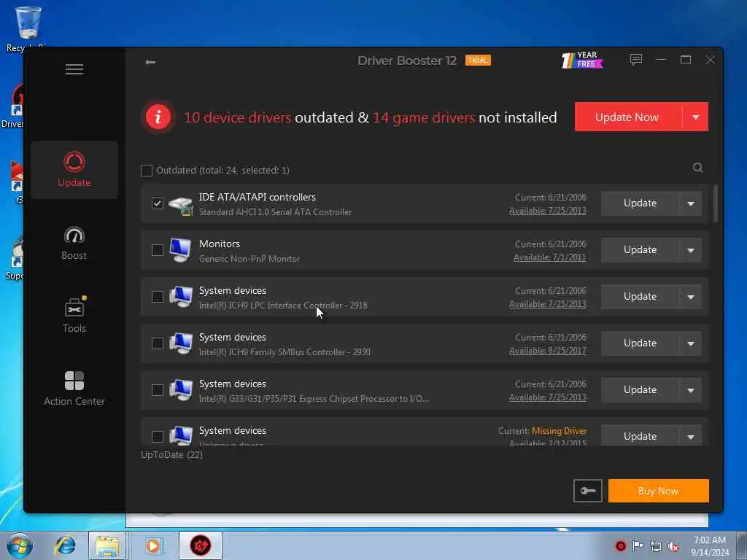Click the driver list vertical scrollbar
The height and width of the screenshot is (560, 747).
click(x=716, y=204)
